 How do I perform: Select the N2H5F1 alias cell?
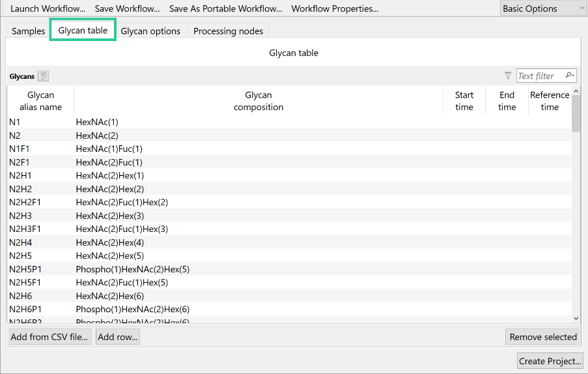click(25, 283)
